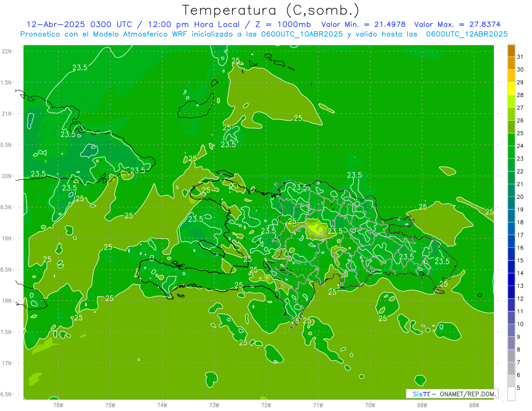The height and width of the screenshot is (411, 532).
Task: Select the "Valor Max. = 27.8374" value
Action: click(x=457, y=24)
